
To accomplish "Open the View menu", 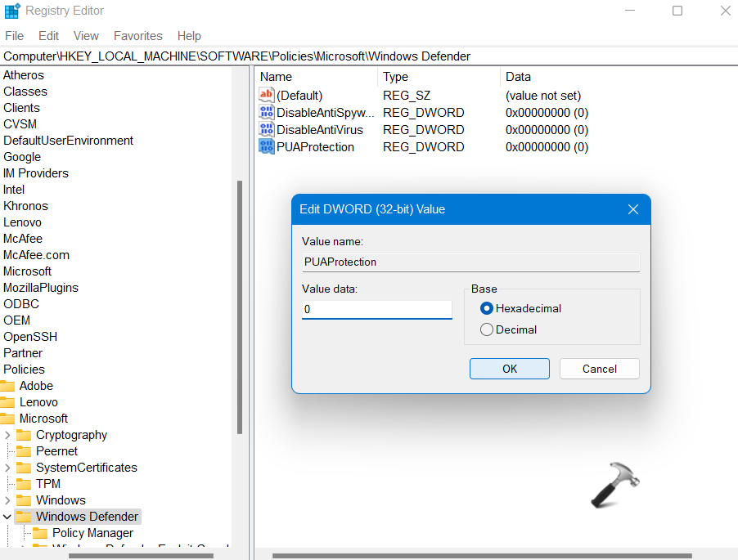I will tap(86, 36).
